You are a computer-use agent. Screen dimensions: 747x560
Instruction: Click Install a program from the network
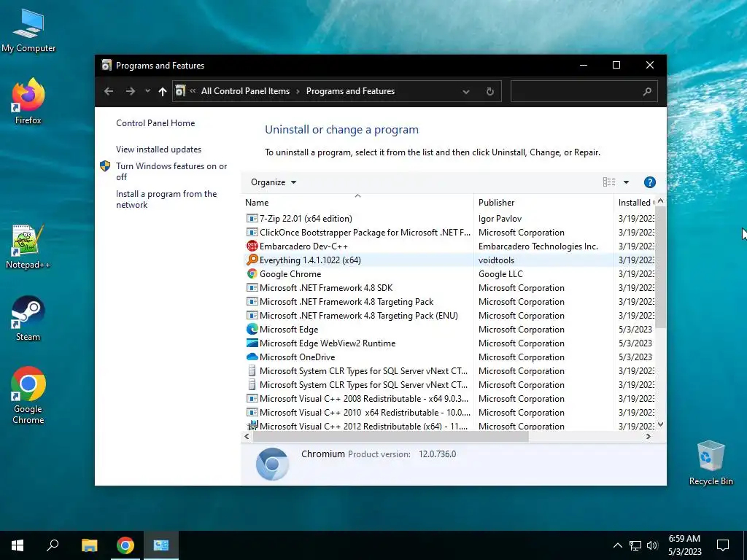(x=166, y=199)
